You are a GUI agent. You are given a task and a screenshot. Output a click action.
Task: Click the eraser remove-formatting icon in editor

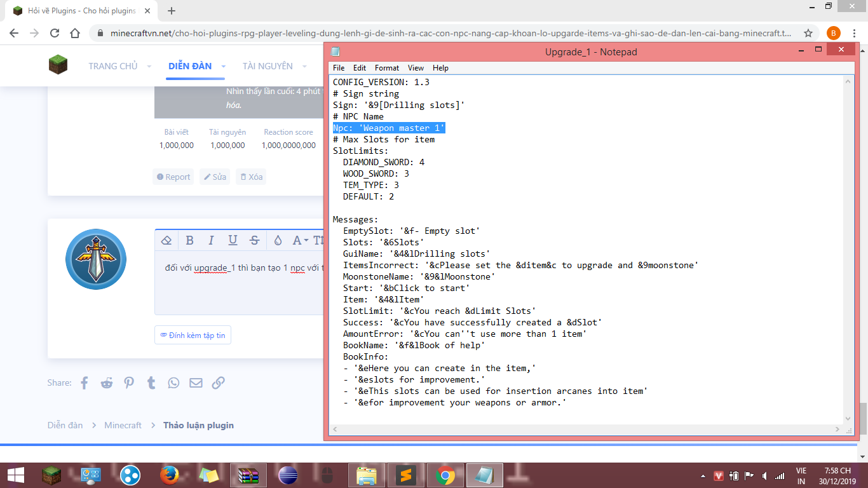pos(166,240)
